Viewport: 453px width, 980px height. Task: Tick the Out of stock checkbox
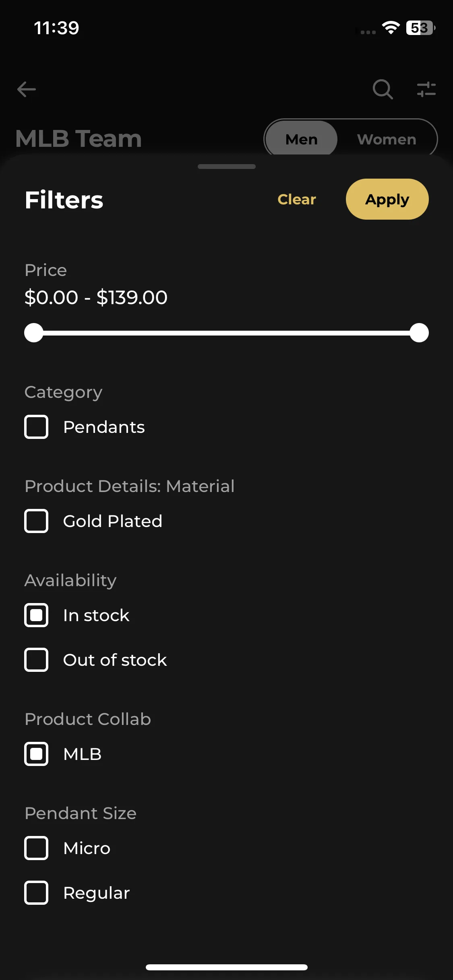[36, 660]
